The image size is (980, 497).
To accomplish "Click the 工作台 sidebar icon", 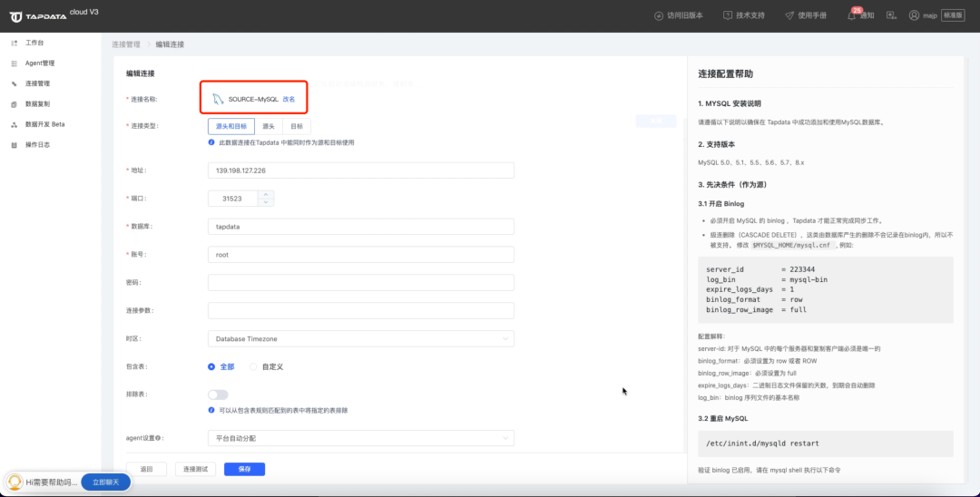I will click(14, 44).
